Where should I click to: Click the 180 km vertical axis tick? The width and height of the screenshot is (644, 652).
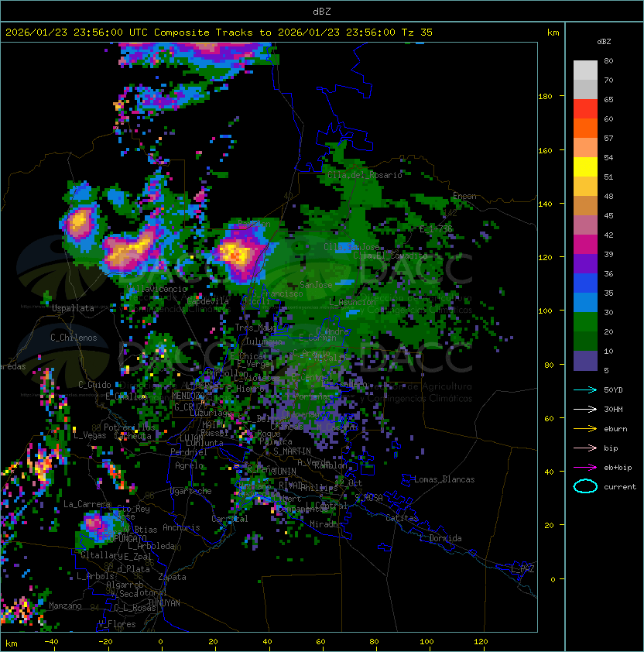click(x=545, y=97)
